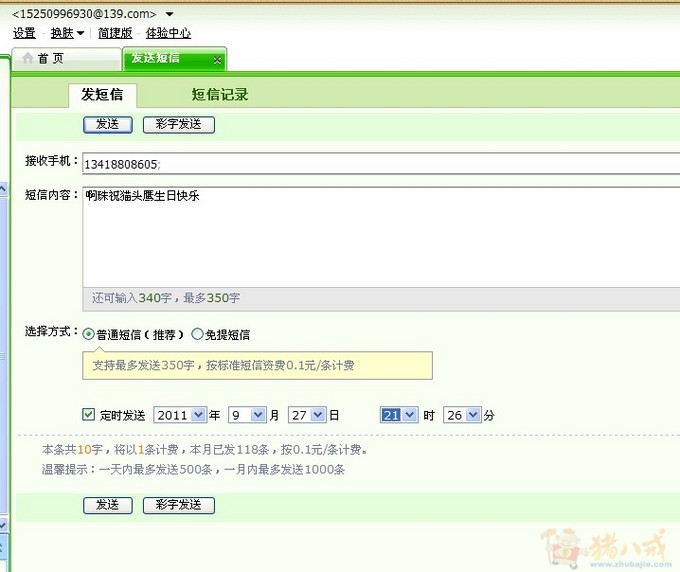Select the 发送短信 tab
The image size is (680, 572).
[x=174, y=59]
